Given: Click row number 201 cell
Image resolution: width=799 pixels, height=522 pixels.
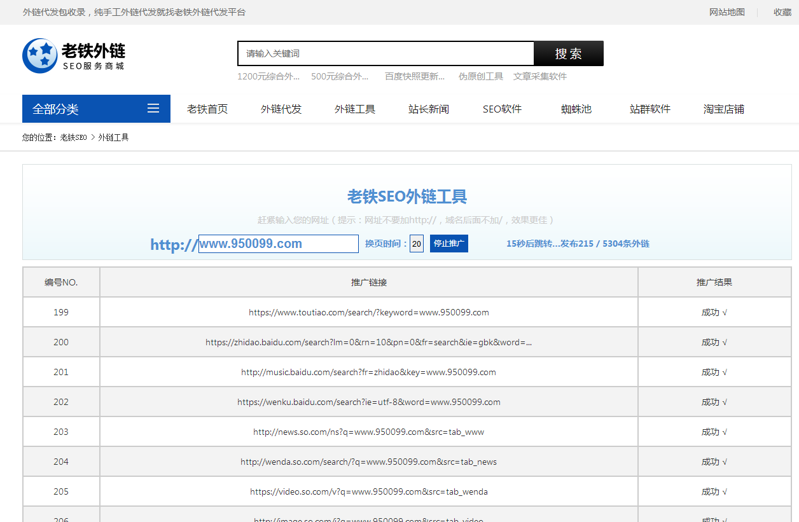Looking at the screenshot, I should 61,372.
